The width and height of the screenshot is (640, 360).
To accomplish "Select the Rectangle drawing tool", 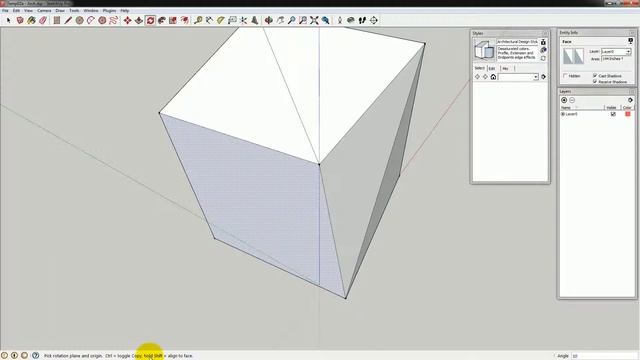I will point(57,20).
